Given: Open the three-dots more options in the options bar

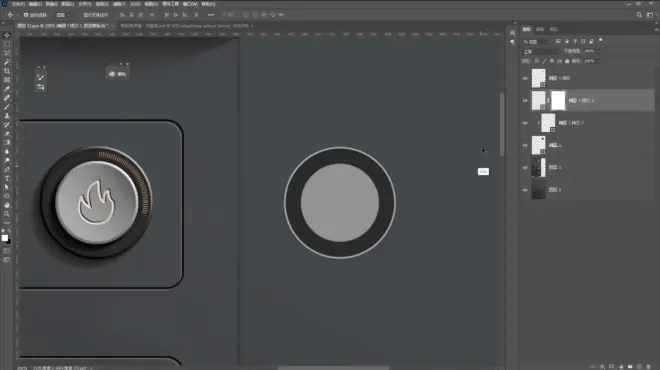Looking at the screenshot, I should 211,15.
